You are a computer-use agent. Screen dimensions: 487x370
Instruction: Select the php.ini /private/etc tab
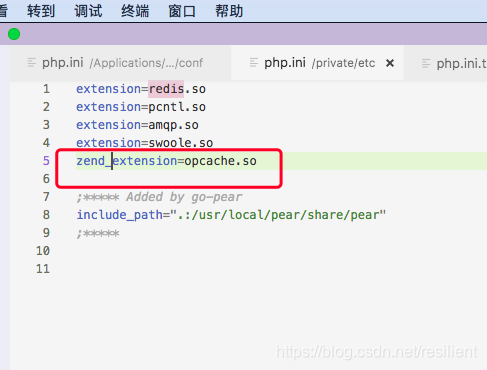click(317, 63)
